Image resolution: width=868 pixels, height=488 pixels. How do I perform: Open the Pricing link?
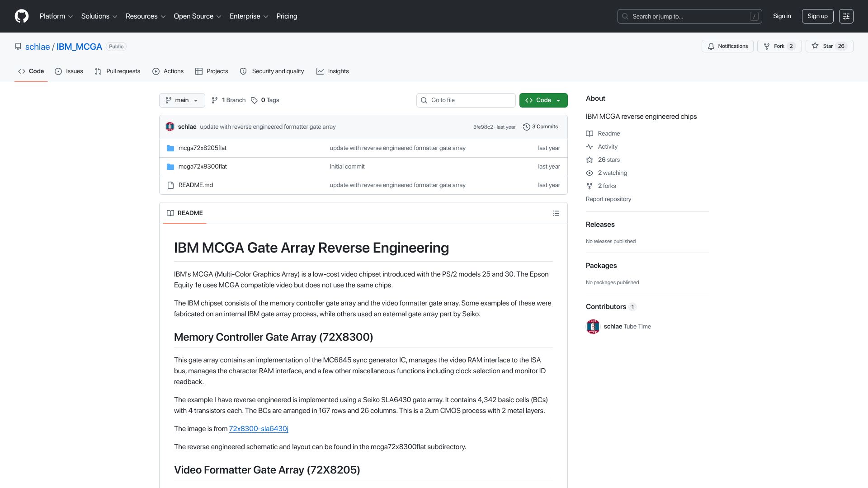pos(287,16)
